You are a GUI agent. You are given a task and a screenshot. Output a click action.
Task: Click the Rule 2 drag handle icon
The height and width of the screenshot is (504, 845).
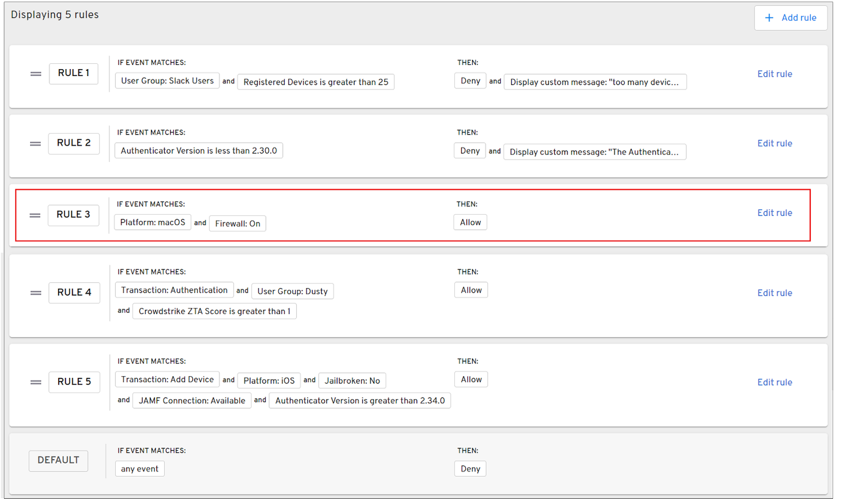coord(35,143)
